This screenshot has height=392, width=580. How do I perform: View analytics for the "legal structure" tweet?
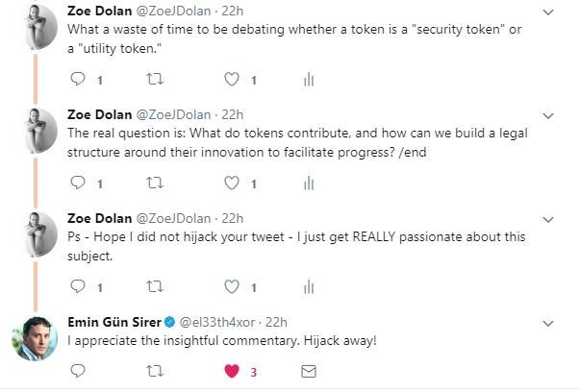(309, 183)
